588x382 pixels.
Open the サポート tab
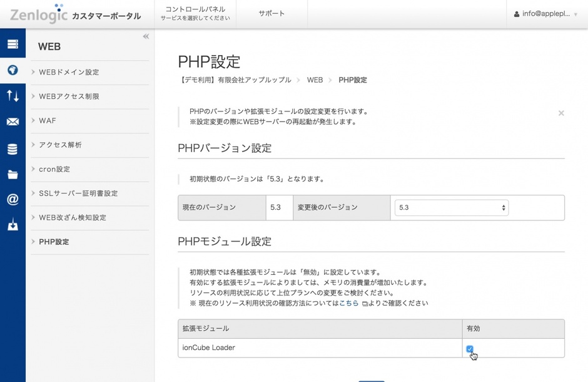pos(271,14)
